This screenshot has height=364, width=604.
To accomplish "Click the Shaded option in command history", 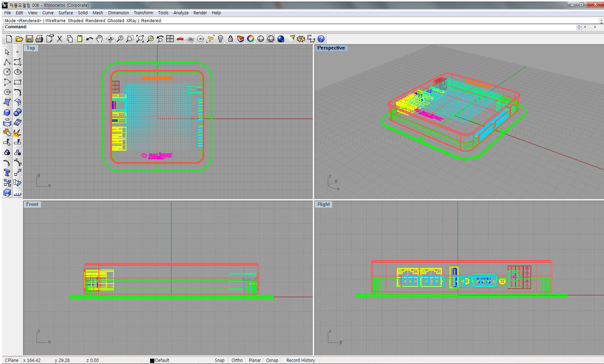I will [x=75, y=21].
